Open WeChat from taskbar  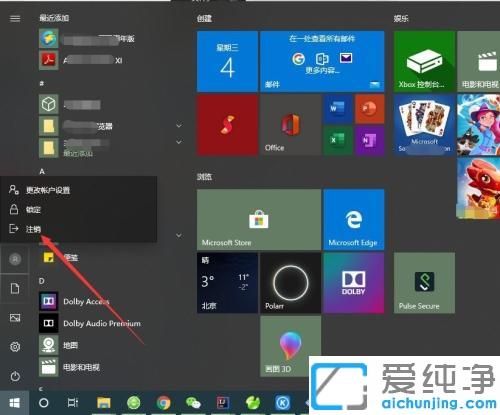click(193, 403)
